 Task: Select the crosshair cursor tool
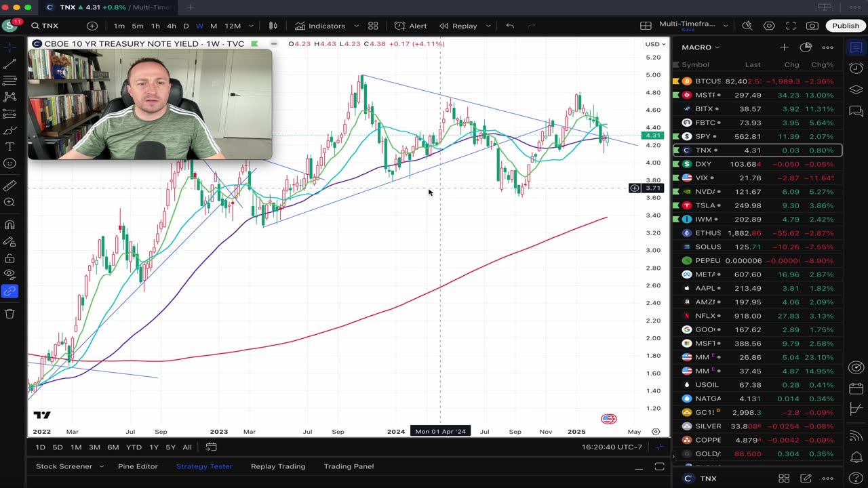point(9,47)
